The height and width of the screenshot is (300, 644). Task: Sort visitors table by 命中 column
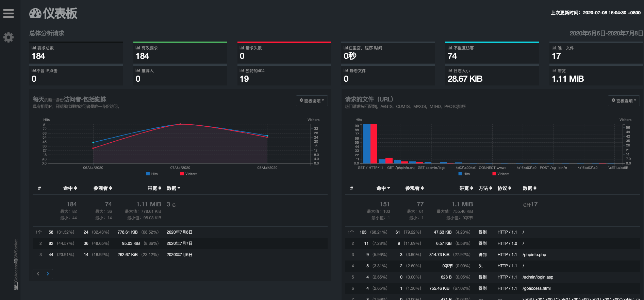70,188
